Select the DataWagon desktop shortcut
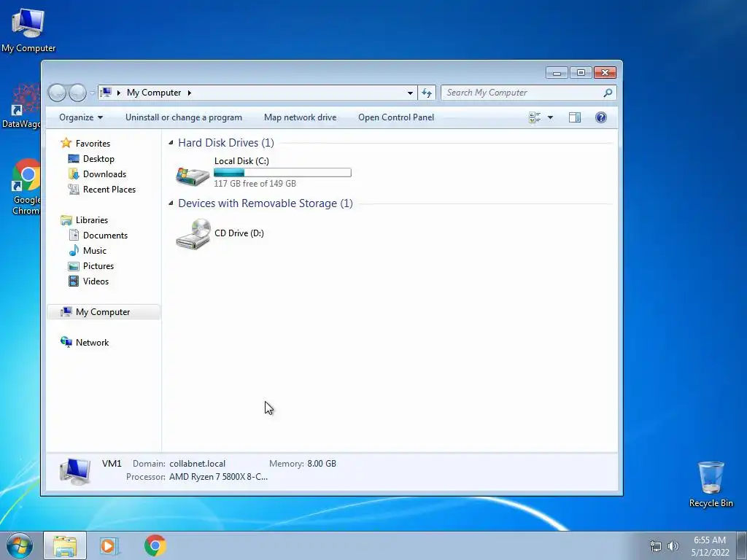The width and height of the screenshot is (747, 560). point(23,106)
